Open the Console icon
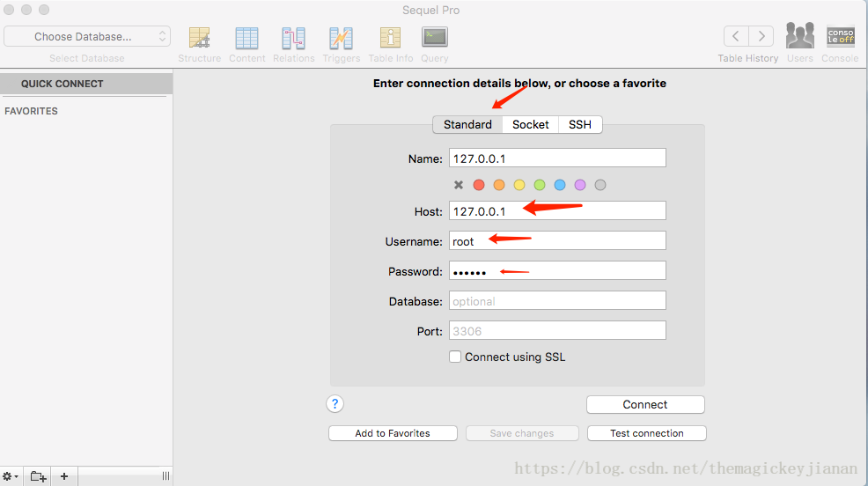The image size is (868, 486). (x=841, y=36)
